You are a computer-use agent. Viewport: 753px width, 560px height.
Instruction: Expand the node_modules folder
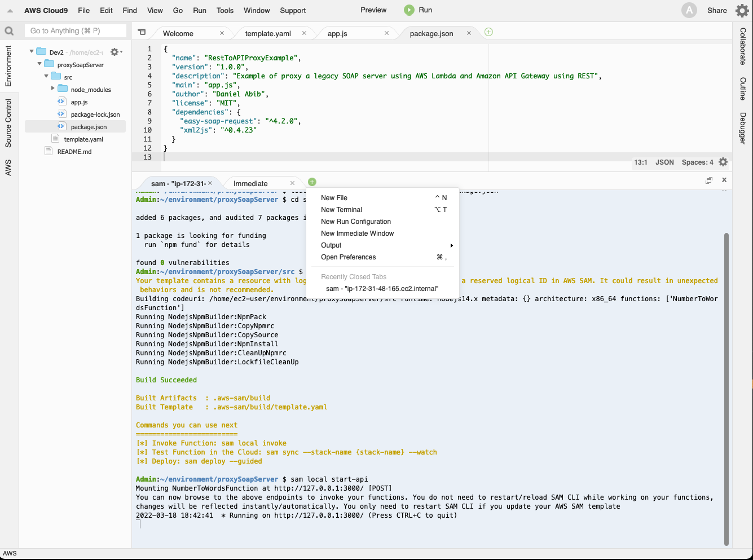coord(53,89)
